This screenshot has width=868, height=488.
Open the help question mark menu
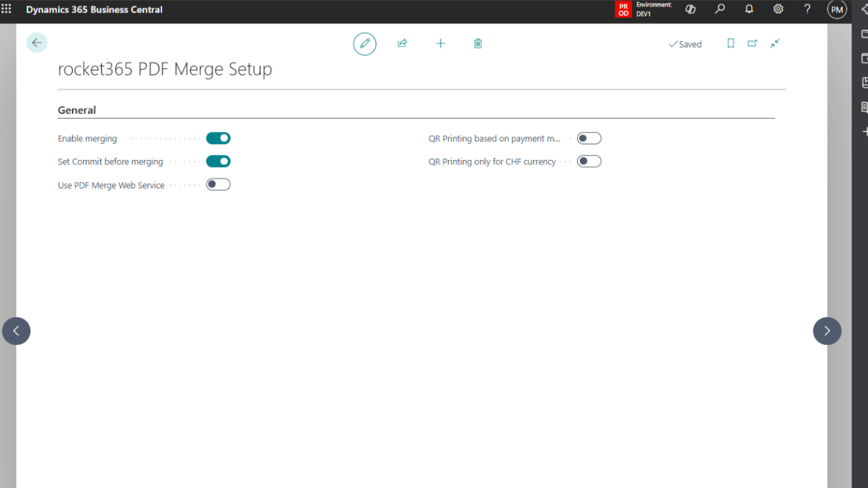(808, 9)
